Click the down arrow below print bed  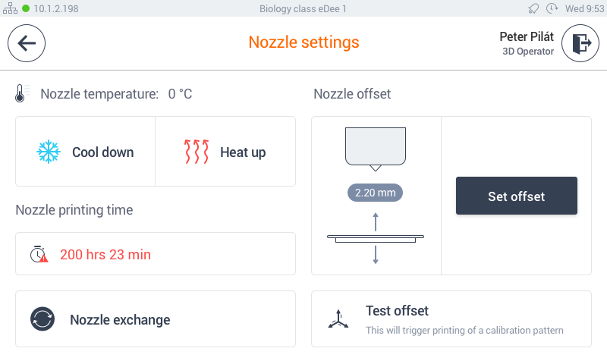[376, 255]
